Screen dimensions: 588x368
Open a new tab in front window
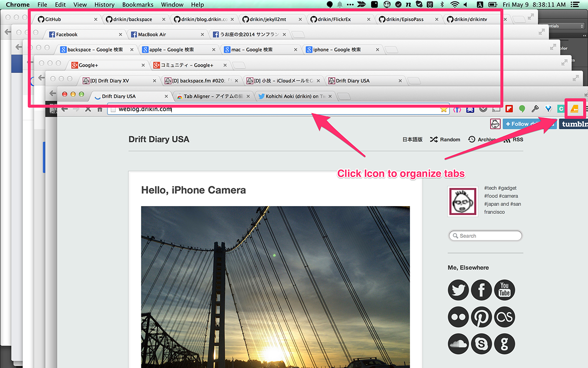click(344, 96)
